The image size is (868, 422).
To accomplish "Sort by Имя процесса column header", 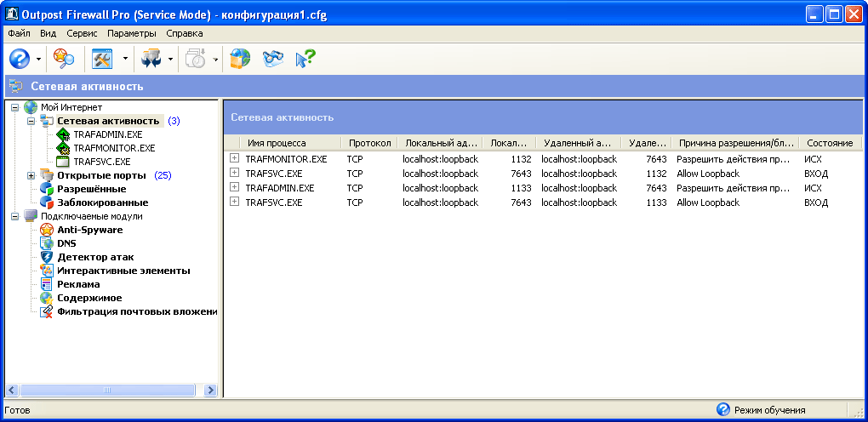I will 291,143.
